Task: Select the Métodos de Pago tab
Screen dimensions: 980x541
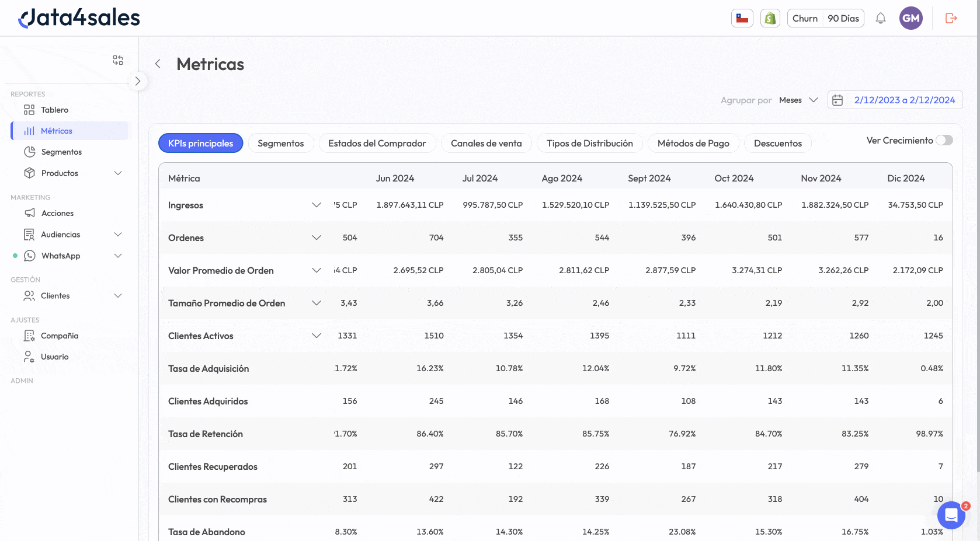Action: tap(693, 143)
